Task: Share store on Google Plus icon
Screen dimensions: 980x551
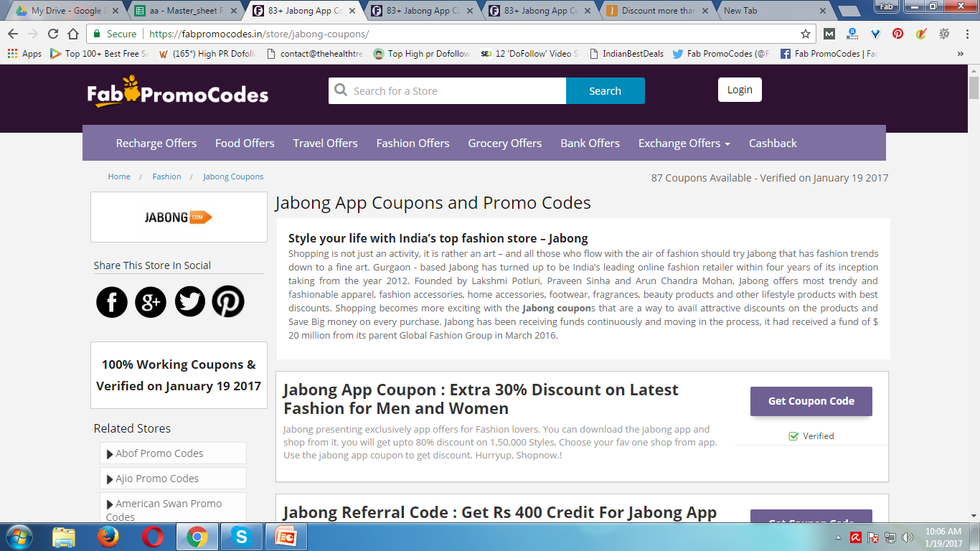Action: pos(151,301)
